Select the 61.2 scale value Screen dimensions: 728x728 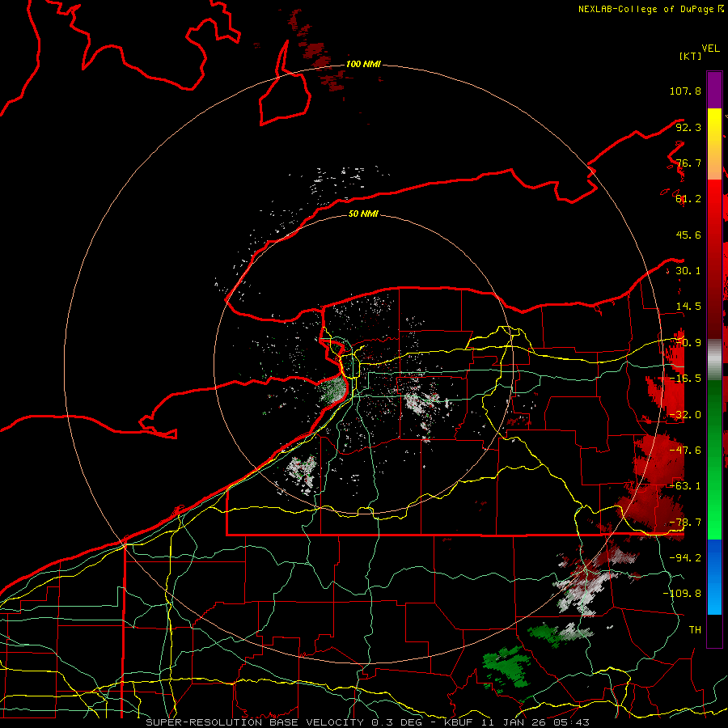[x=688, y=199]
